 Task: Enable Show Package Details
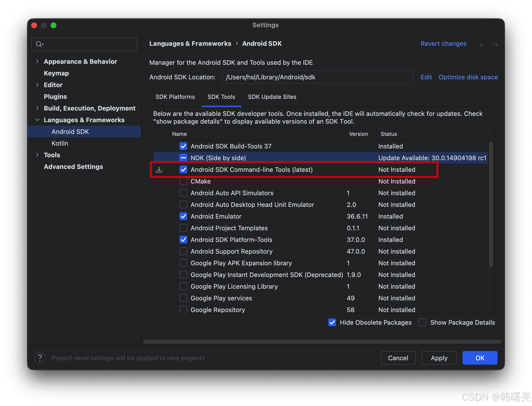tap(423, 322)
